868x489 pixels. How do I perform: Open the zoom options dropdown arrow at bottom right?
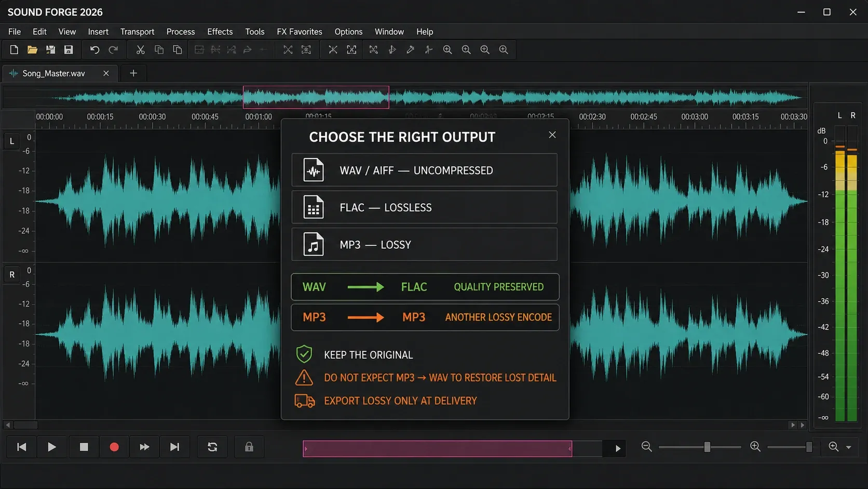tap(849, 447)
